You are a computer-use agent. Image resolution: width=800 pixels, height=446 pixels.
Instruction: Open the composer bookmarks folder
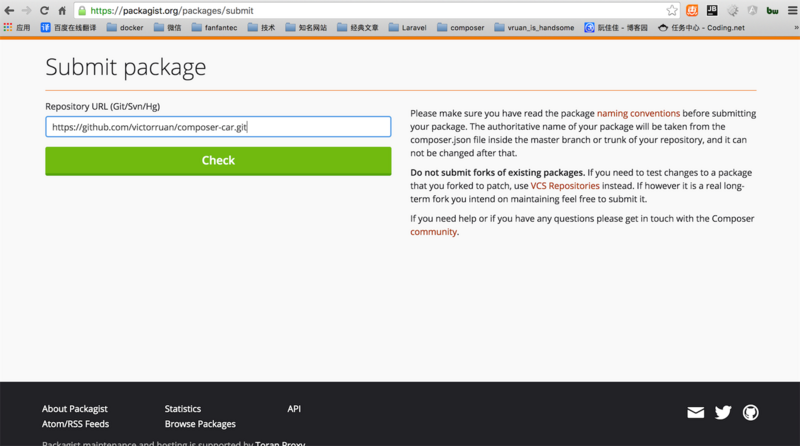click(461, 28)
